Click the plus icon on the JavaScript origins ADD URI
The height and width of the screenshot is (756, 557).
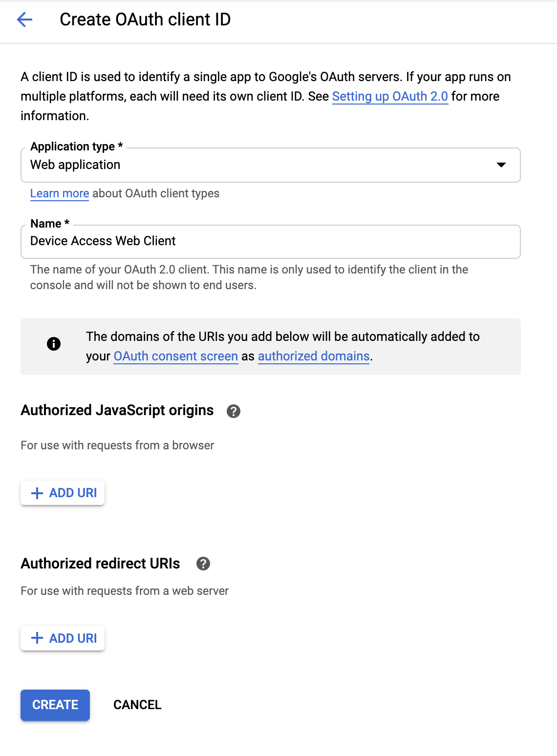37,493
